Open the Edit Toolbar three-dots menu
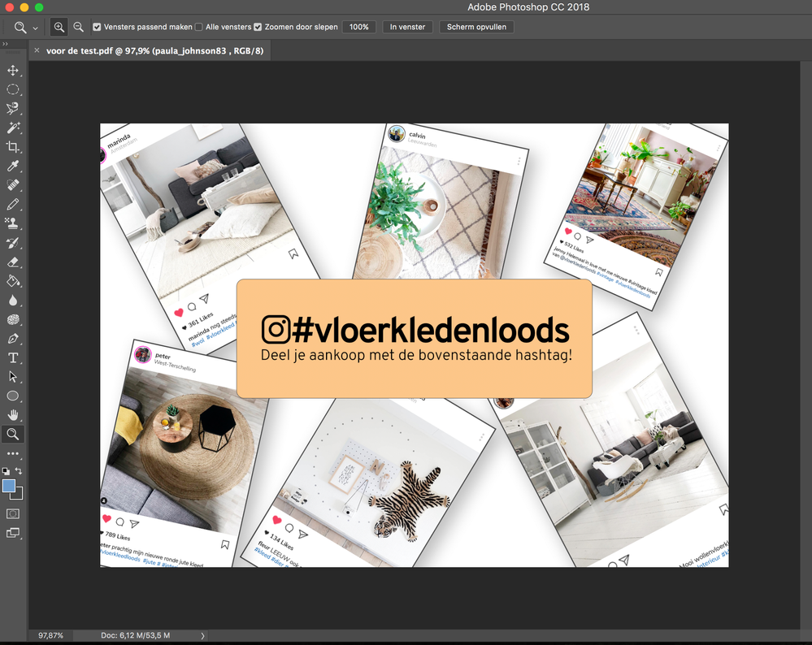This screenshot has height=645, width=812. [x=13, y=453]
